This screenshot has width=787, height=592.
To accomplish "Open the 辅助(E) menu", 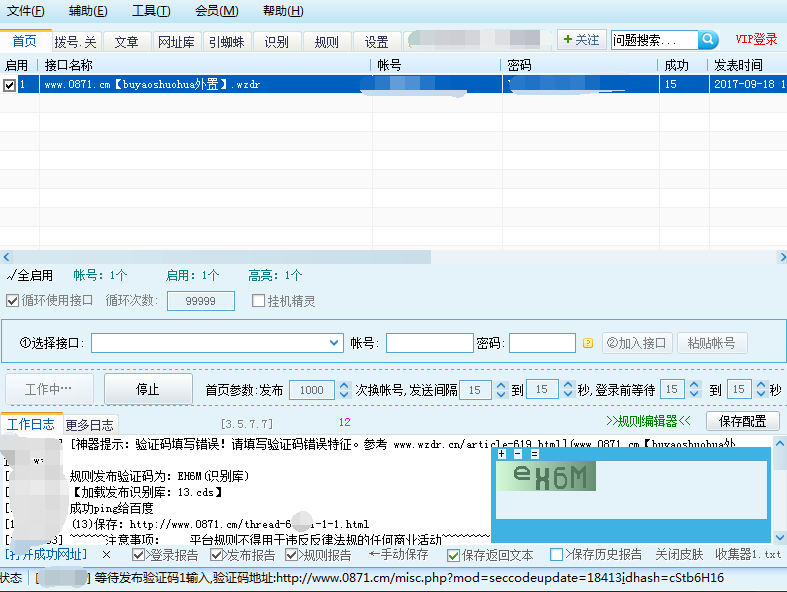I will (88, 11).
